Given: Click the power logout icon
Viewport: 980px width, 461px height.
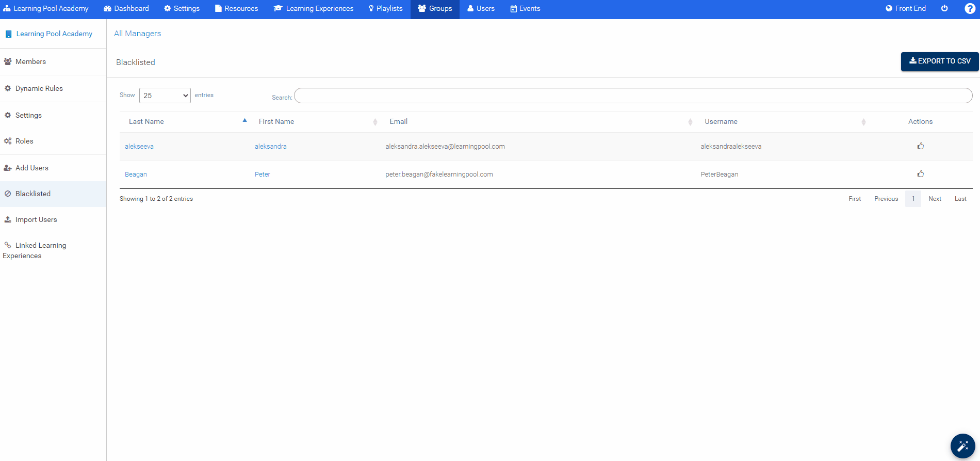Looking at the screenshot, I should pyautogui.click(x=944, y=8).
